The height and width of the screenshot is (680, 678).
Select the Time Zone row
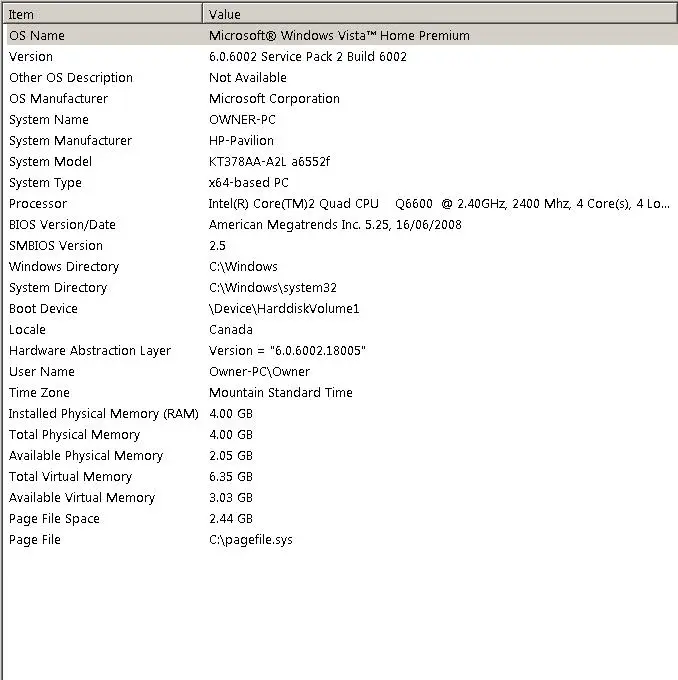(x=39, y=392)
